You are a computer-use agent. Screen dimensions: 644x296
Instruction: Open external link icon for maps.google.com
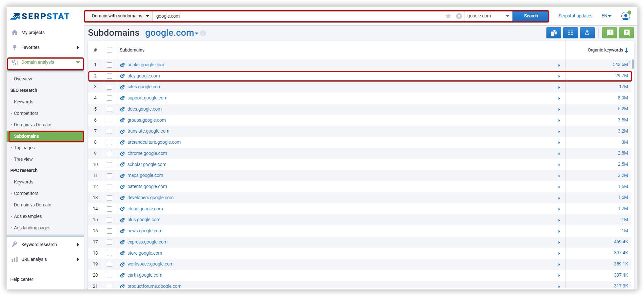(122, 176)
